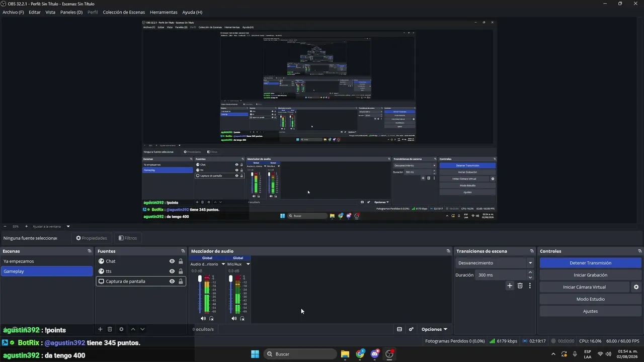
Task: Open the Vista menu
Action: [x=50, y=12]
